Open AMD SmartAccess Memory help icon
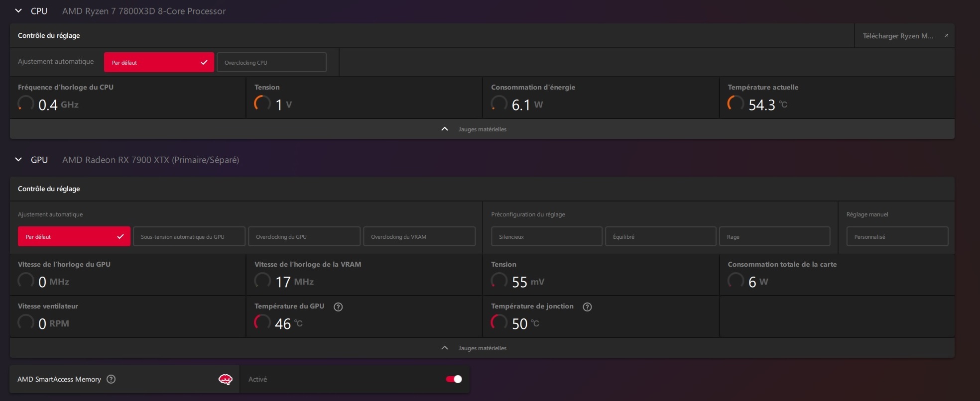 tap(111, 379)
